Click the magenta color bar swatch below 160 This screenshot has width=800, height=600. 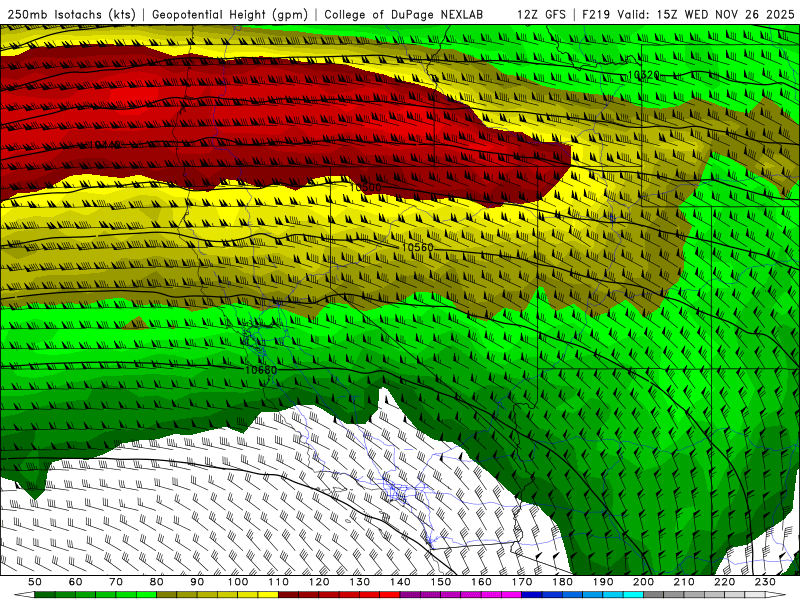(x=491, y=595)
